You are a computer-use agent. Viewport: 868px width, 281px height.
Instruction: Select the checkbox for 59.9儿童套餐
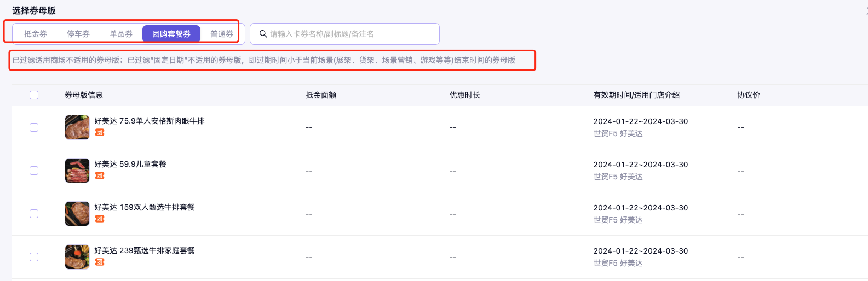(x=34, y=171)
